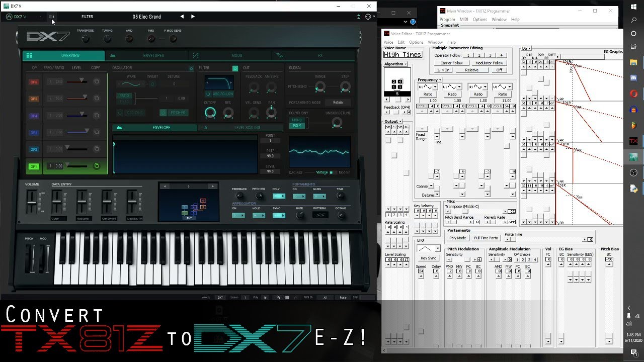Viewport: 644px width, 362px height.
Task: Toggle the KBD Follow power switch
Action: click(208, 94)
